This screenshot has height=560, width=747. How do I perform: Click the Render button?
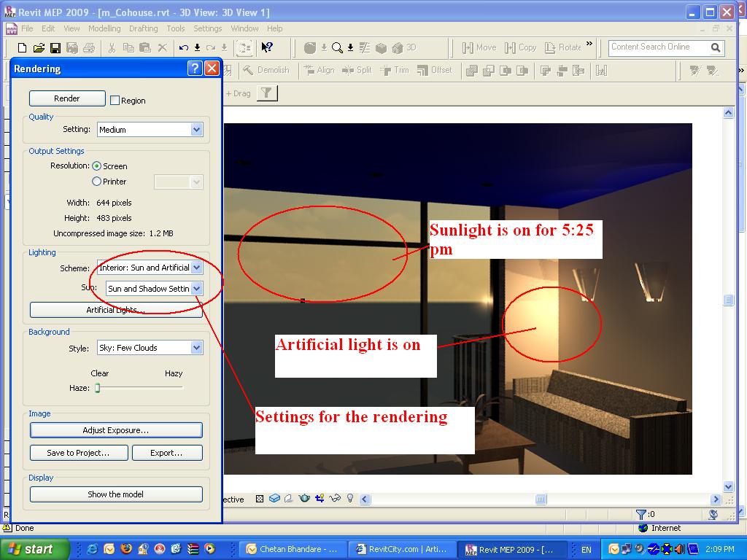(x=67, y=98)
